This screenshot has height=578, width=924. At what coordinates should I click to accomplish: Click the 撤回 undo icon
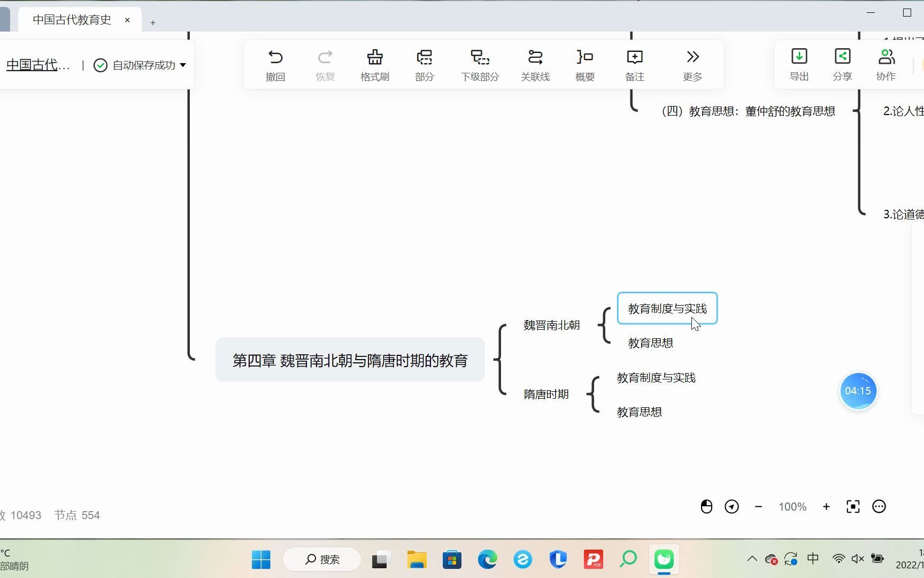275,57
